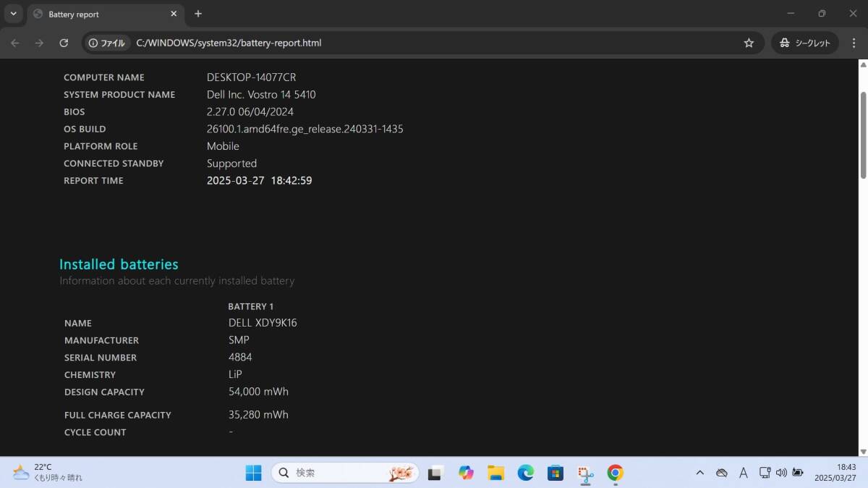
Task: Click the CONNECTED STANDBY label
Action: [114, 164]
